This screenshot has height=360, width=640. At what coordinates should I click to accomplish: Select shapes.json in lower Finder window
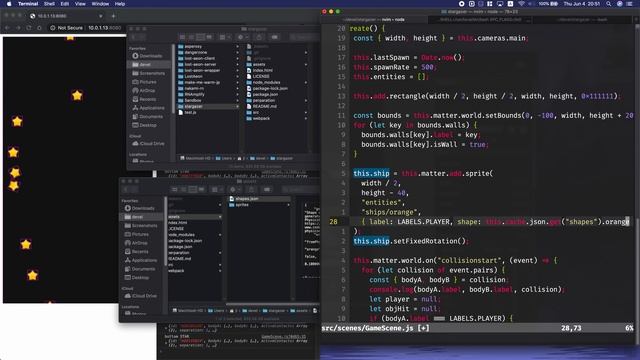point(260,199)
